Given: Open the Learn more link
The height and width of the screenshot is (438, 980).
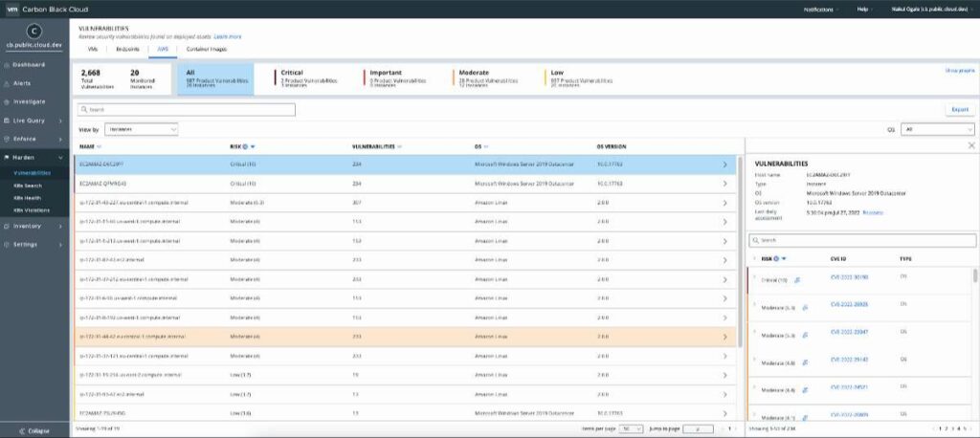Looking at the screenshot, I should pos(228,37).
